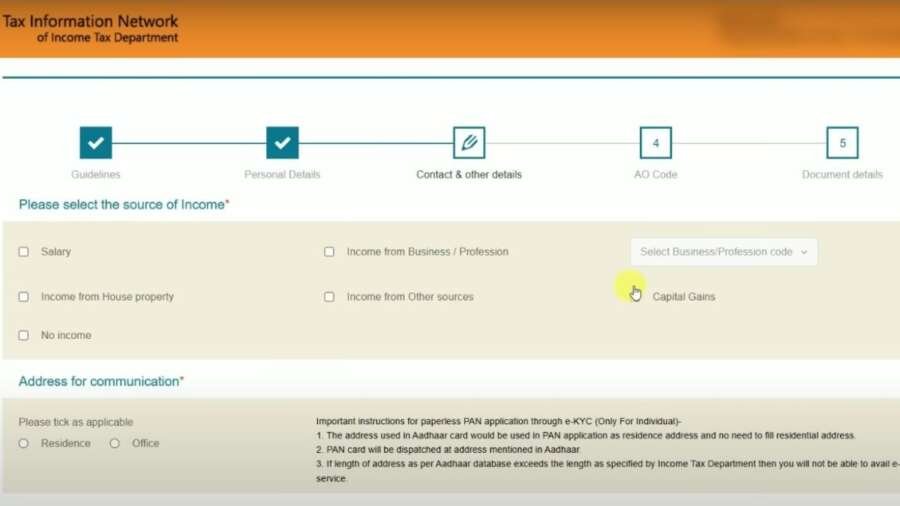Click the Capital Gains option label
Screen dimensions: 900x506
[x=684, y=297]
